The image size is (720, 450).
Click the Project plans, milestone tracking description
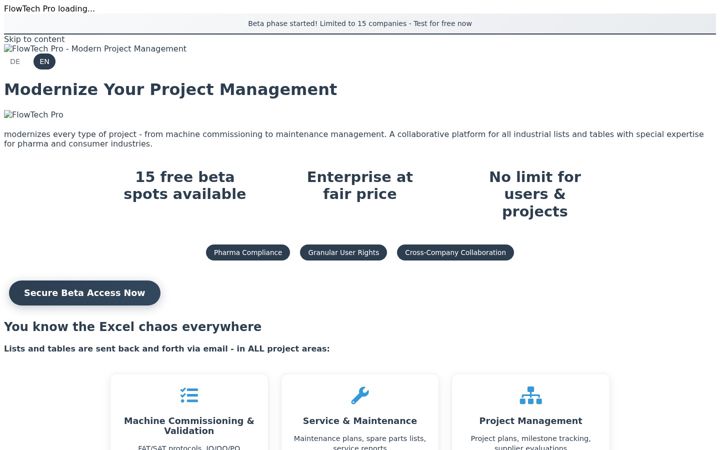(x=530, y=443)
